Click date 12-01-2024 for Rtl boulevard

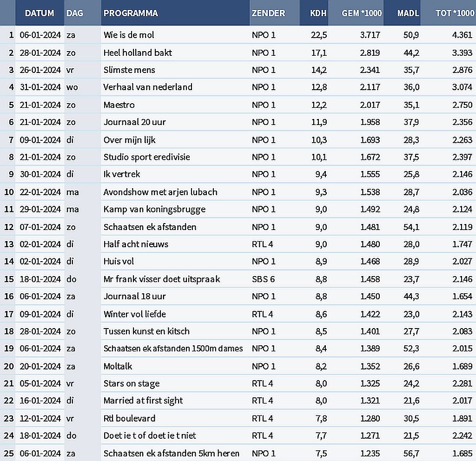coord(40,419)
